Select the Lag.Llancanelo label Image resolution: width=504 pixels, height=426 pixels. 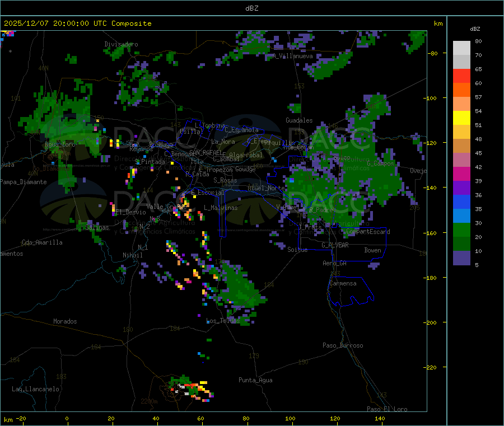[x=35, y=389]
